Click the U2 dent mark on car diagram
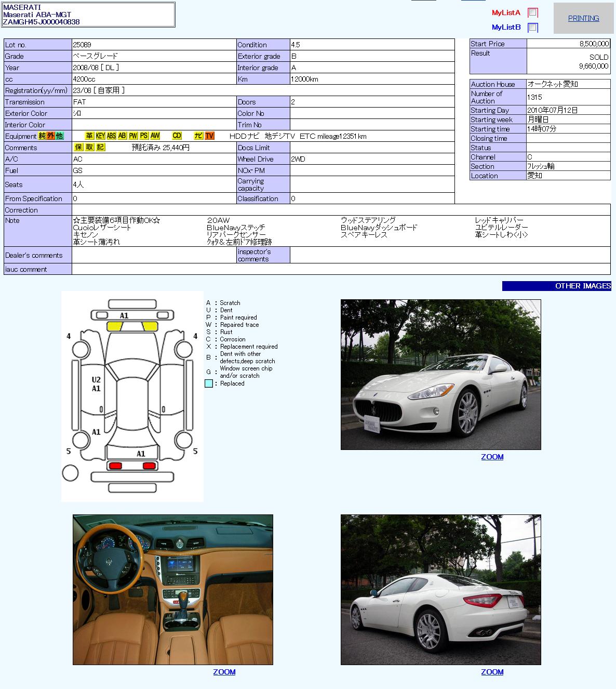 coord(96,380)
